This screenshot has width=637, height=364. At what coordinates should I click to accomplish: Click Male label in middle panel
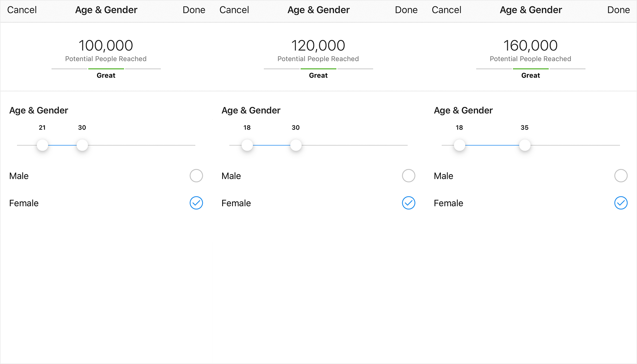[231, 176]
